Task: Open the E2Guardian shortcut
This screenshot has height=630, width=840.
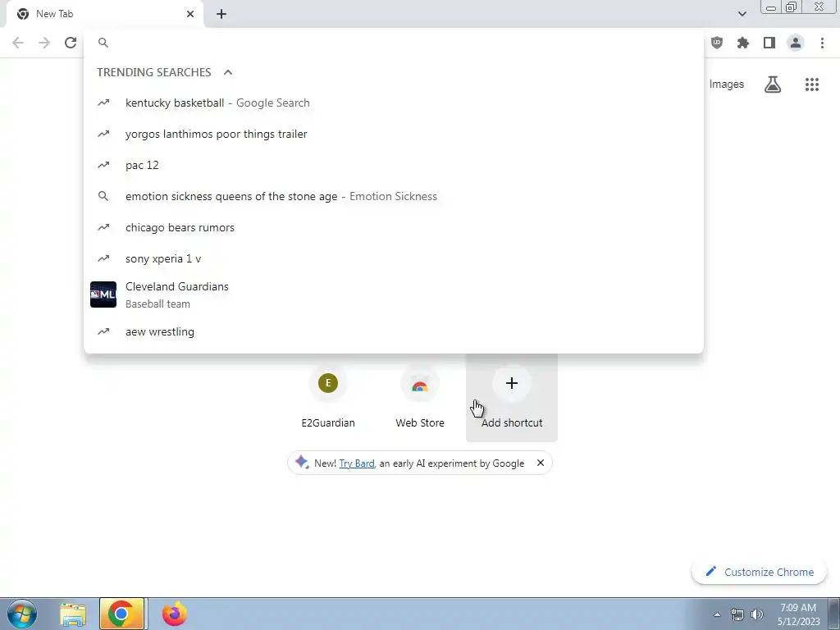Action: (328, 397)
